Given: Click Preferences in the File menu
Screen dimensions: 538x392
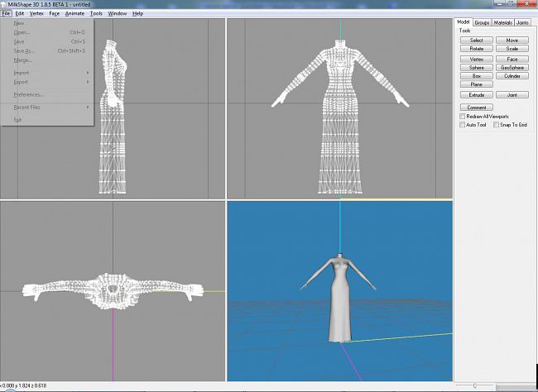Looking at the screenshot, I should [29, 94].
